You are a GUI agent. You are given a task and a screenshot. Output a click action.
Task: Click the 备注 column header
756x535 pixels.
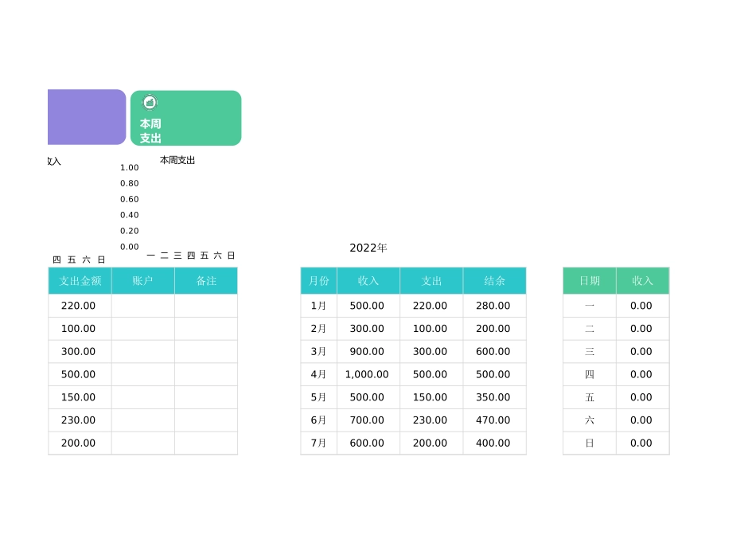pyautogui.click(x=206, y=281)
